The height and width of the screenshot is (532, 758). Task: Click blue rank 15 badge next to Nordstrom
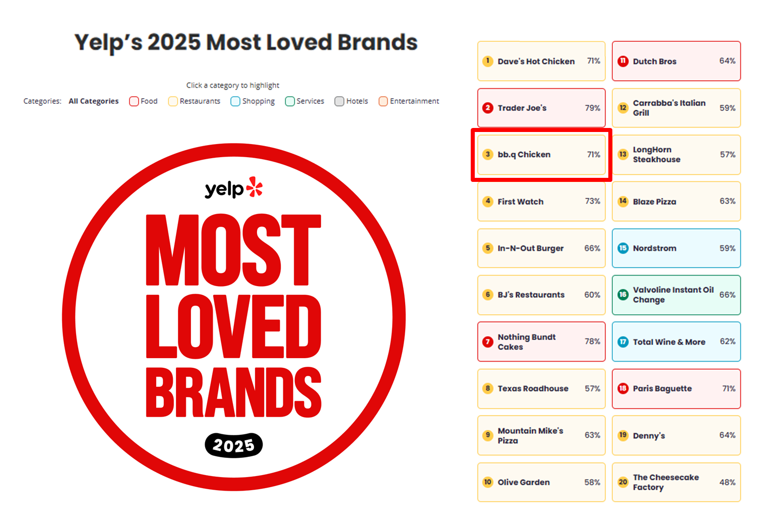coord(623,248)
